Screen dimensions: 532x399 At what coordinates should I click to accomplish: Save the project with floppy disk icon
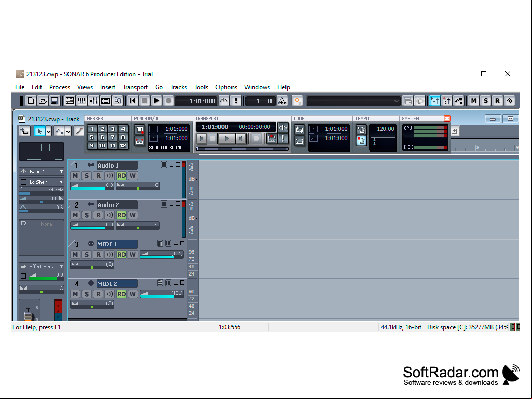[54, 101]
